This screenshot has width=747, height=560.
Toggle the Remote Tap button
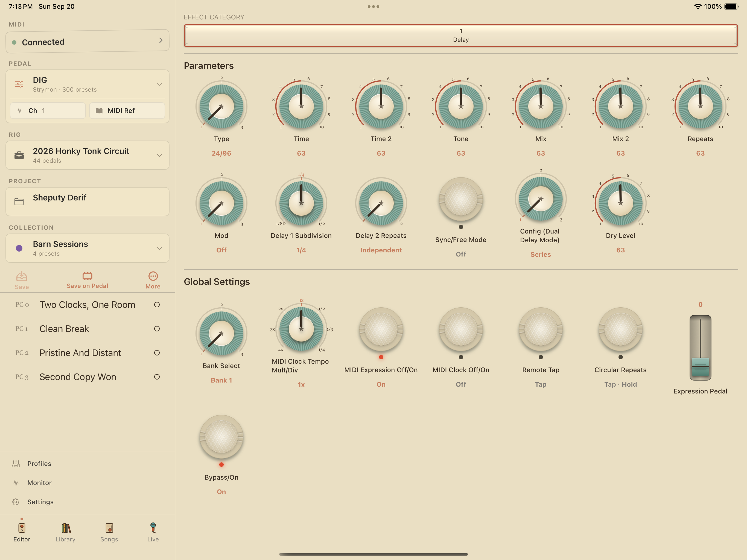coord(541,329)
